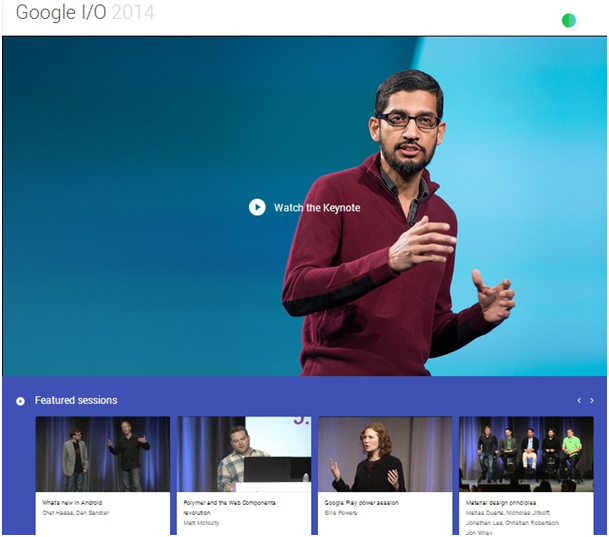Click the title 'What's new in Android'
The height and width of the screenshot is (537, 609).
pyautogui.click(x=72, y=502)
